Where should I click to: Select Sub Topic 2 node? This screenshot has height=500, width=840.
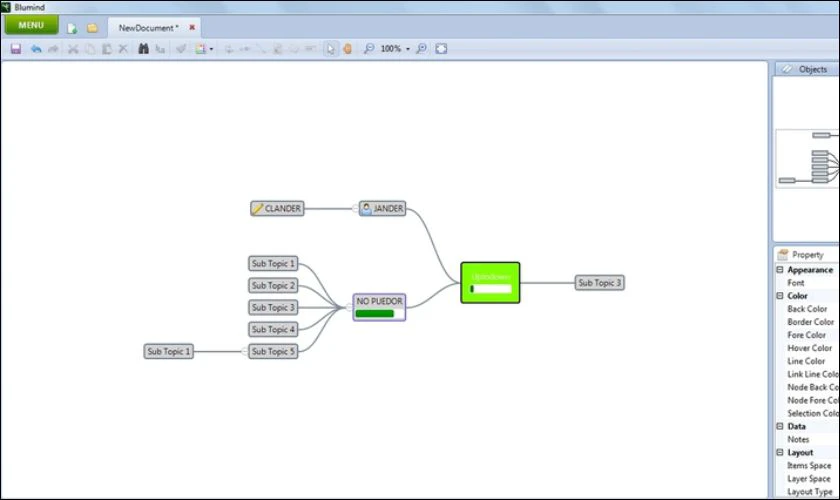(x=273, y=286)
